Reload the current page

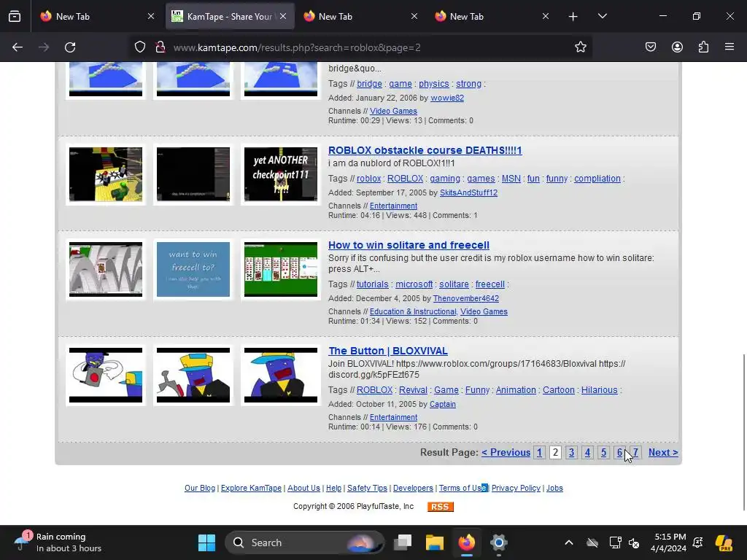coord(70,47)
